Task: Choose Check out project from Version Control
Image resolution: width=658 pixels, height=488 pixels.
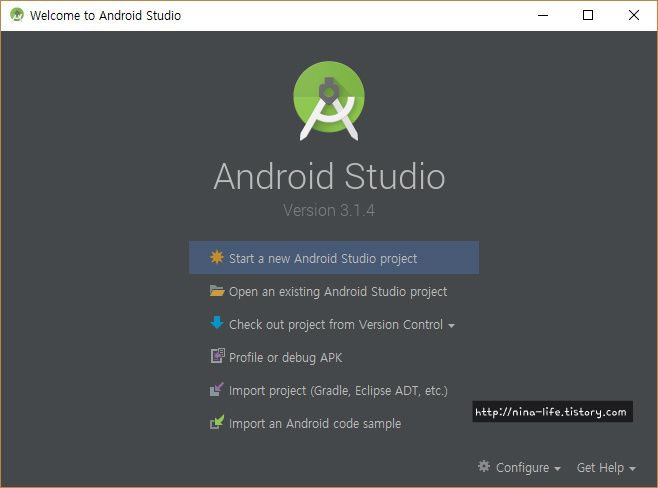Action: (332, 324)
